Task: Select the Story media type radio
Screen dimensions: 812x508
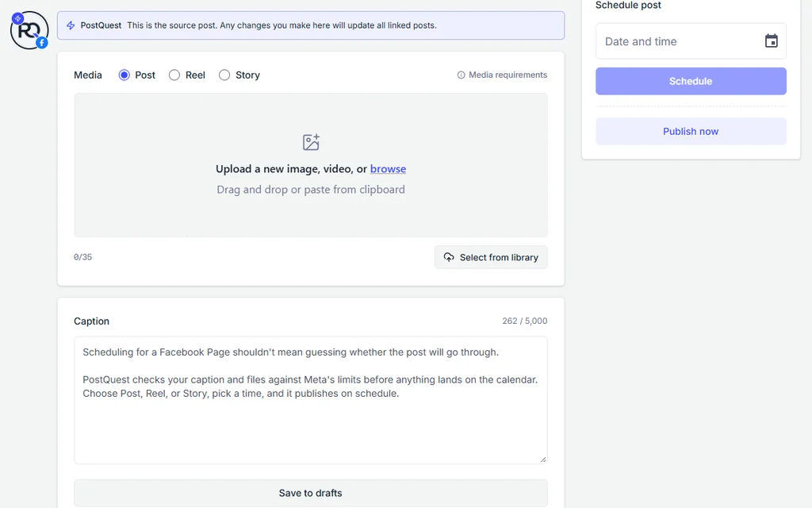Action: pyautogui.click(x=224, y=75)
